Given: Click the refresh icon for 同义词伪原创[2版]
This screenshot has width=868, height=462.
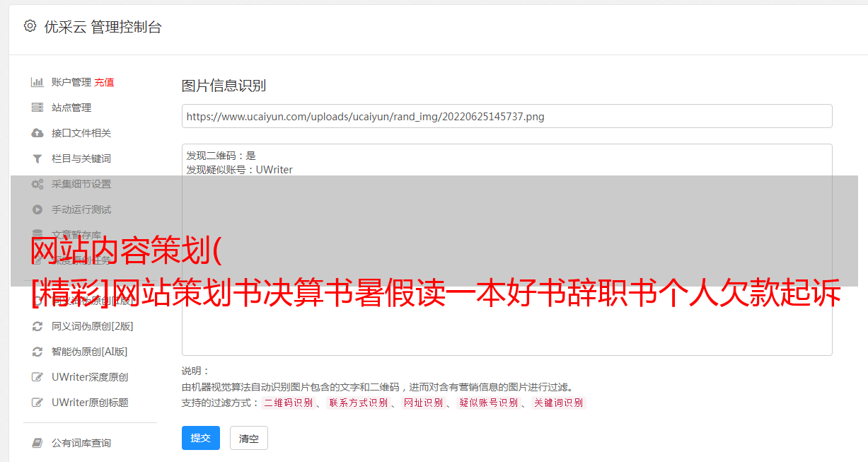Looking at the screenshot, I should (37, 326).
